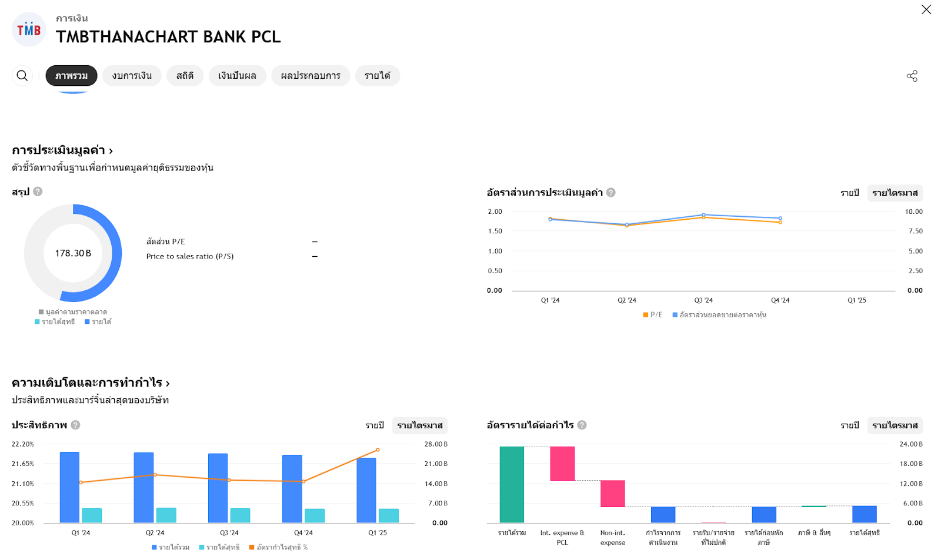Select the ภาพรวม tab

click(72, 76)
